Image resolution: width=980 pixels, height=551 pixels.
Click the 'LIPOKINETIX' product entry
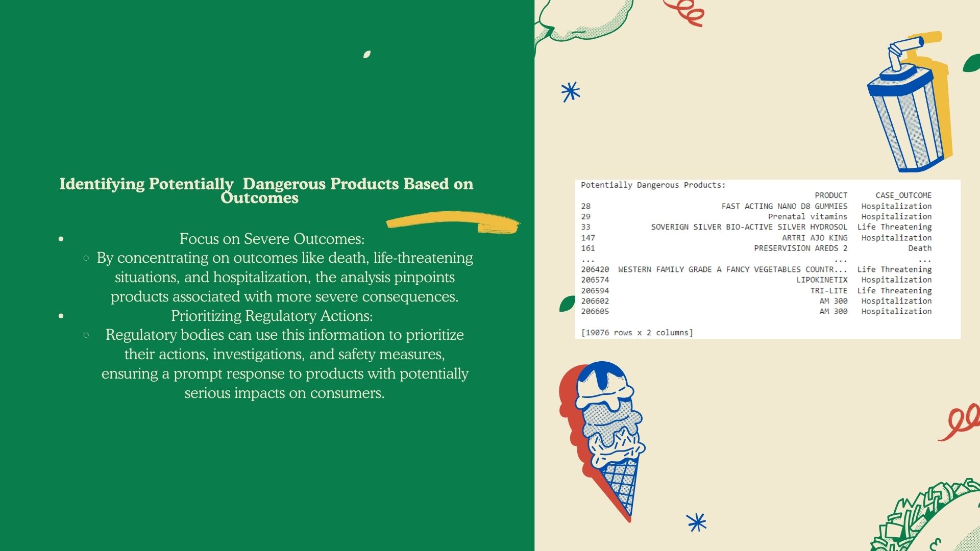click(821, 280)
